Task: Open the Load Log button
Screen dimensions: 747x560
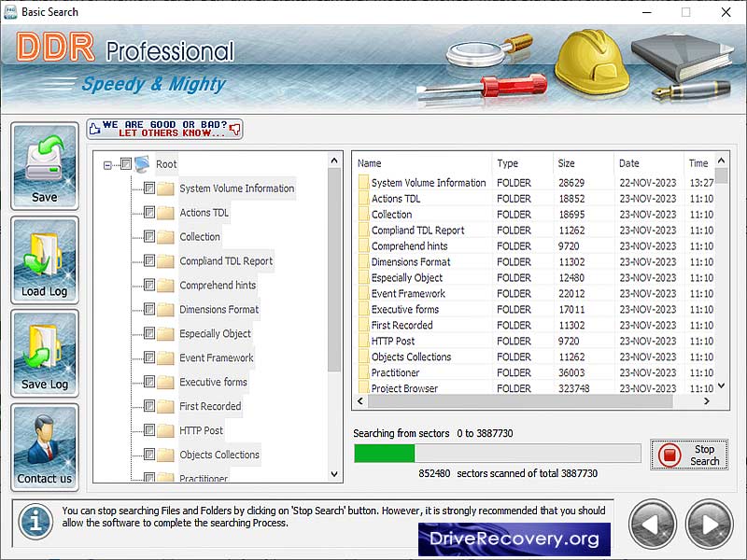Action: click(45, 260)
